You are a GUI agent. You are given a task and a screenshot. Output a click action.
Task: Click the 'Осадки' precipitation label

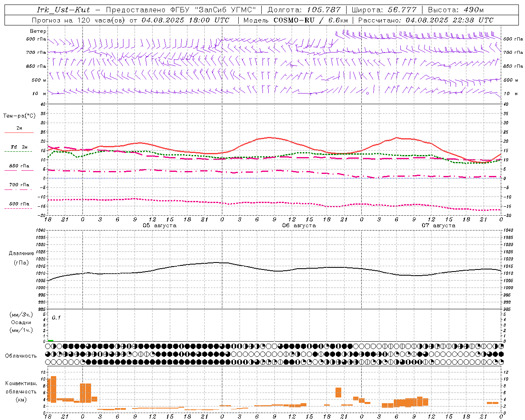click(x=21, y=322)
